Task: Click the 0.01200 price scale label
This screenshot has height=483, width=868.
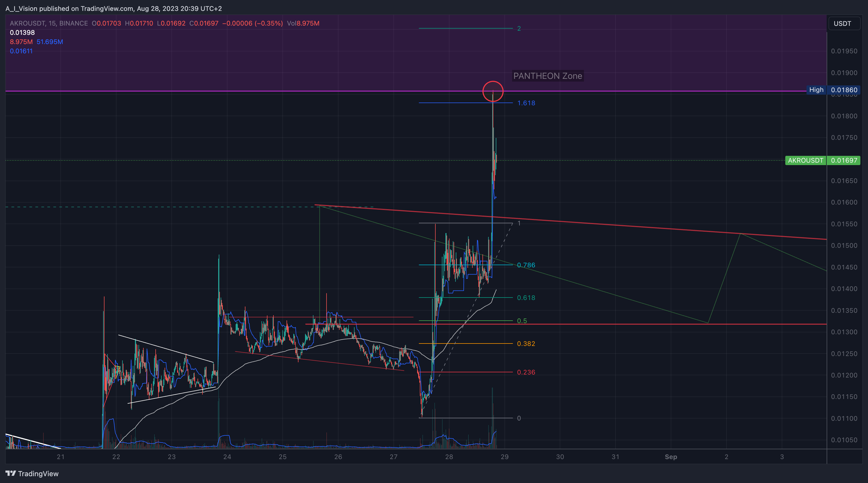Action: 844,375
